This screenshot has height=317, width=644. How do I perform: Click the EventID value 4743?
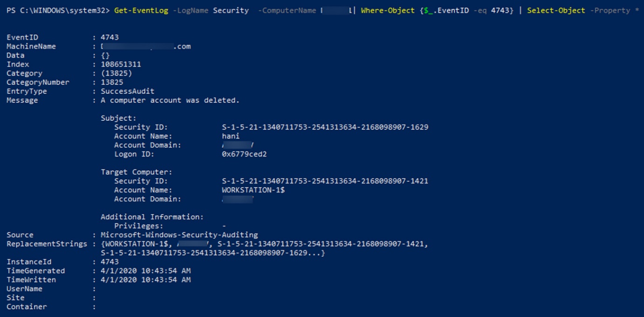[x=110, y=37]
